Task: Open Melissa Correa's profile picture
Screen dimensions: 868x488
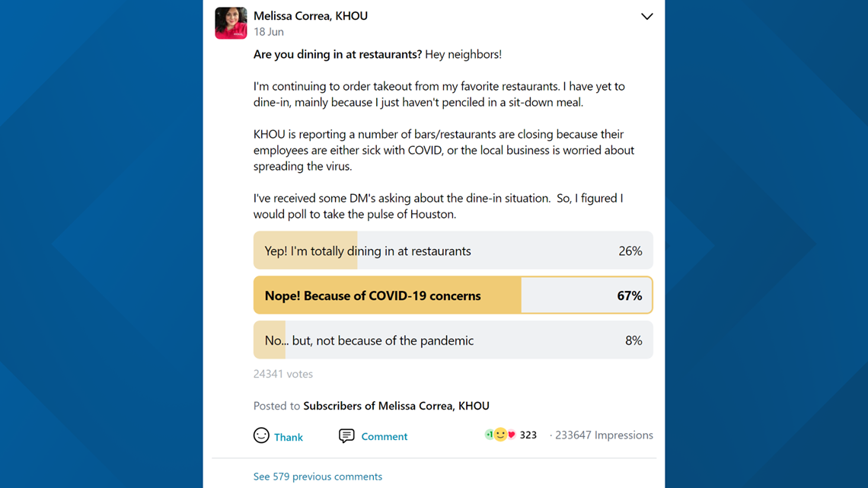Action: (x=231, y=24)
